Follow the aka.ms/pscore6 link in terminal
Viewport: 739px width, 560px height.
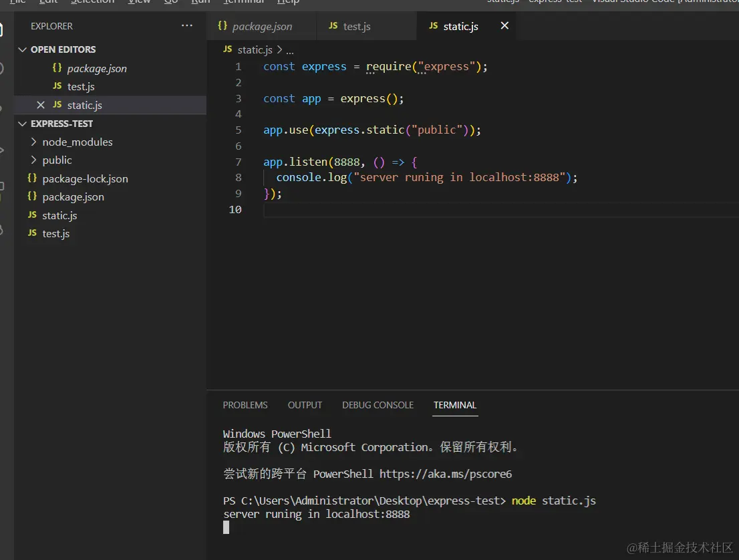(x=445, y=474)
